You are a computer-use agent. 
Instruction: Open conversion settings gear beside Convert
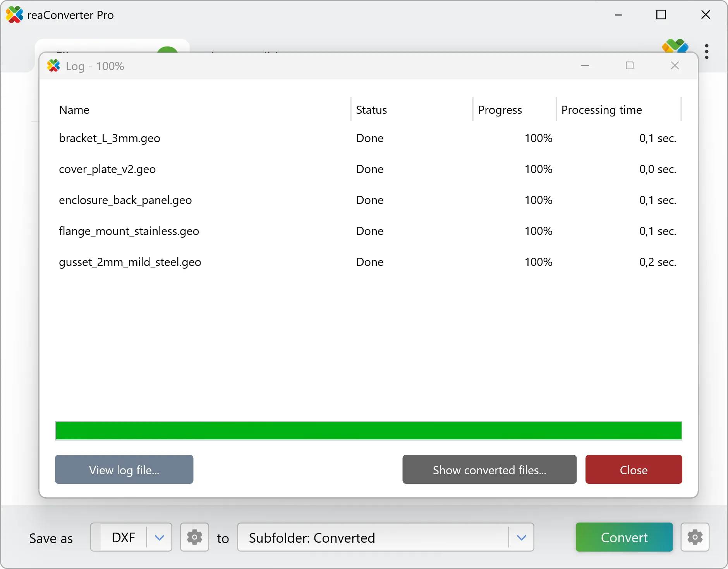[x=695, y=537]
